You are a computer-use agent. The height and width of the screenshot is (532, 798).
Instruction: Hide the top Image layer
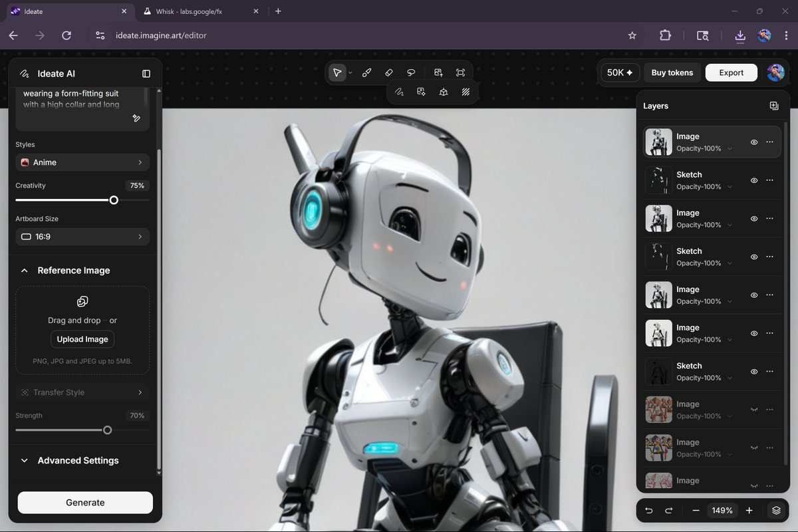(753, 142)
